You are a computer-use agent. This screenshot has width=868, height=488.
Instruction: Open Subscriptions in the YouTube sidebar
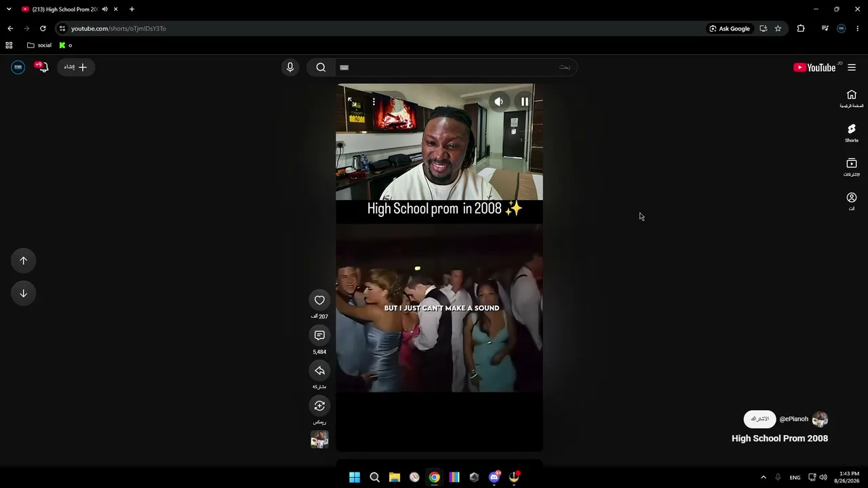pos(852,167)
